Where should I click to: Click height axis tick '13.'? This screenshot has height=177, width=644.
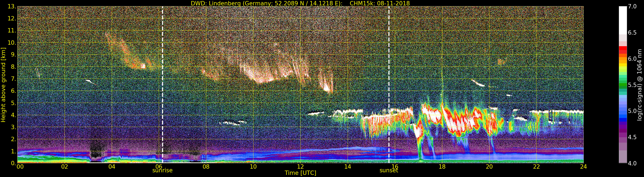coord(12,6)
